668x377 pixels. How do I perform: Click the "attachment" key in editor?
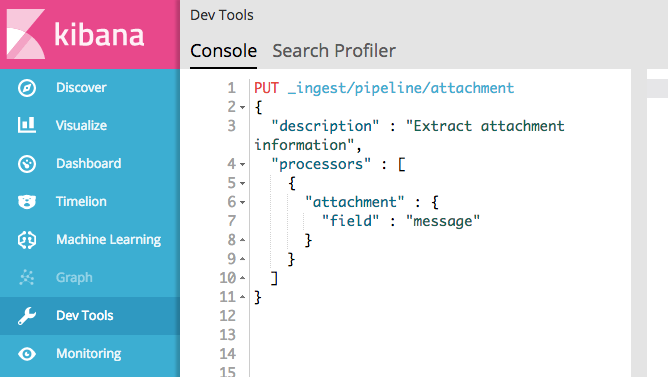pos(354,202)
